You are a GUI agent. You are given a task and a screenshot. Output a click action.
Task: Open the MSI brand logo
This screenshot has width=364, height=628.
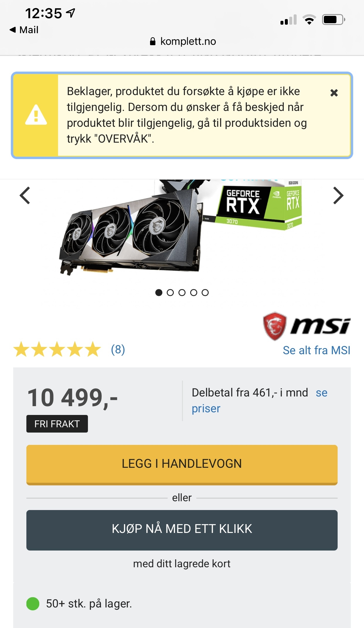[x=307, y=326]
